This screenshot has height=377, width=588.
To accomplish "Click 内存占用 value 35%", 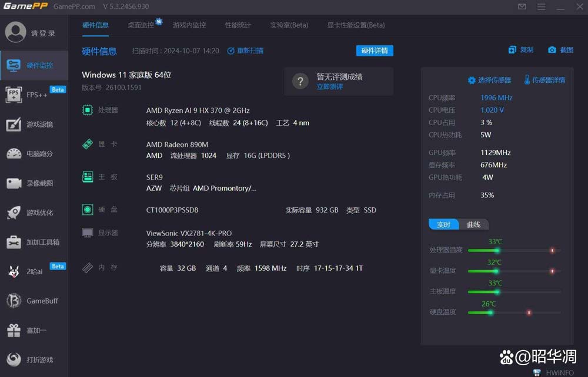I will click(487, 195).
